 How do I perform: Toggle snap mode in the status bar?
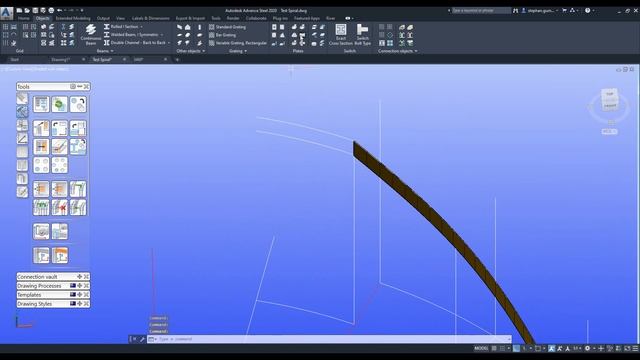click(x=502, y=348)
